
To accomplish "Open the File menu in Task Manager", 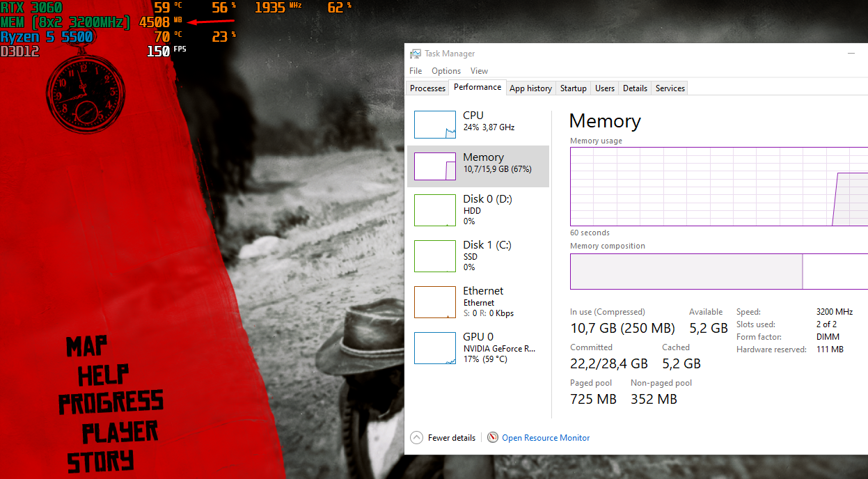I will [x=416, y=71].
